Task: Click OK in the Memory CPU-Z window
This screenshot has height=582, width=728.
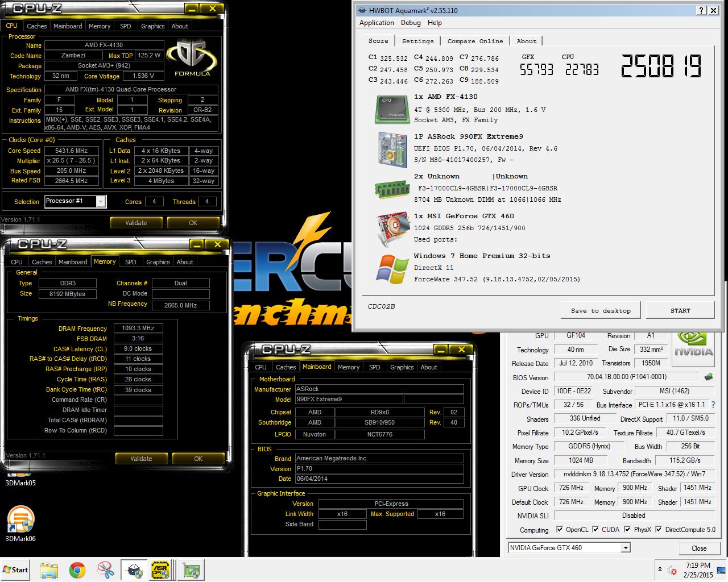Action: tap(198, 459)
